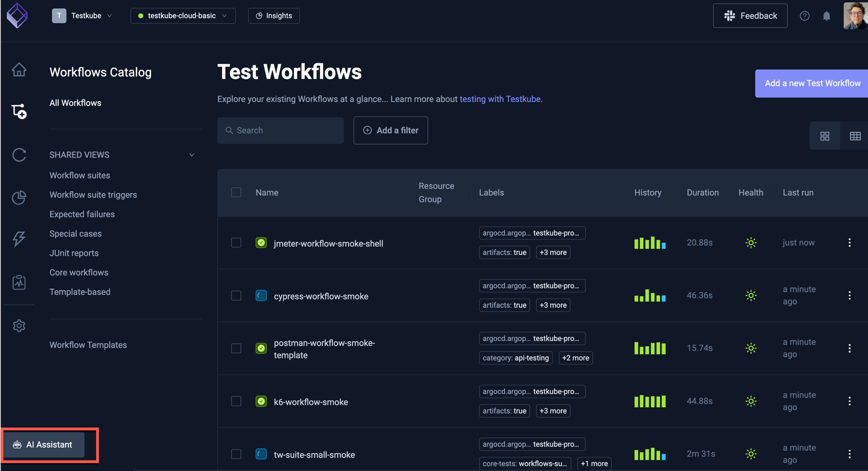Open the notifications bell icon

click(826, 16)
